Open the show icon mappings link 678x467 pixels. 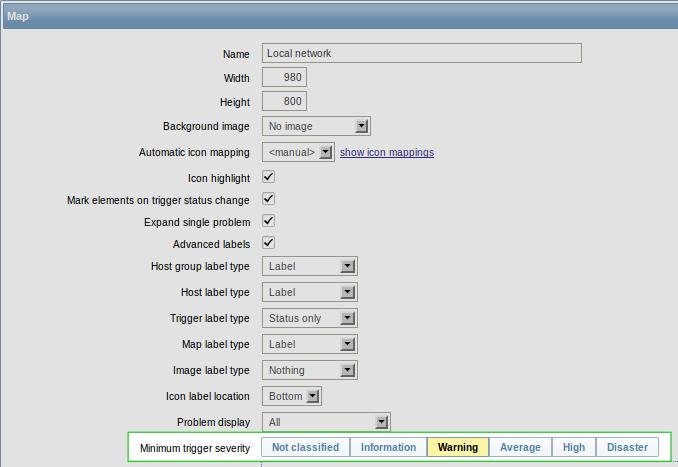point(386,153)
